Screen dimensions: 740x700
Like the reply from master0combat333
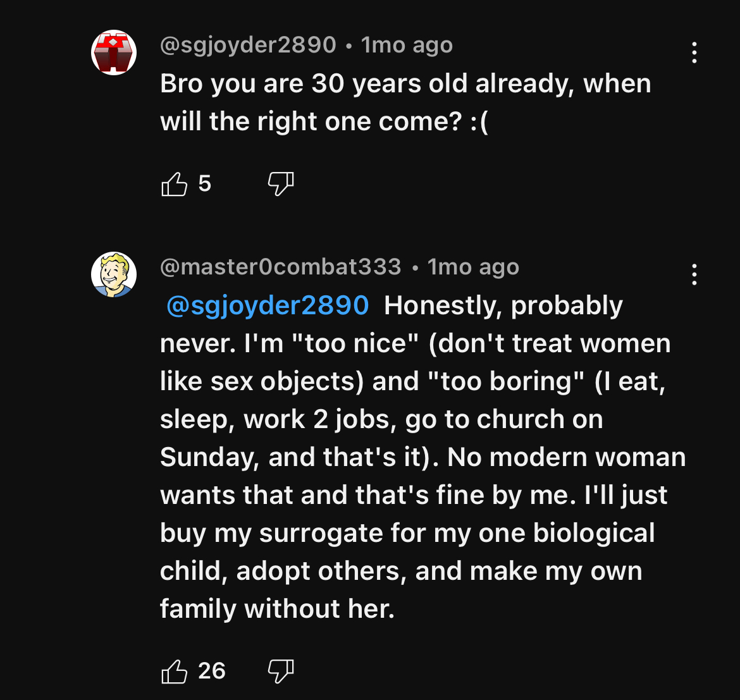click(175, 671)
